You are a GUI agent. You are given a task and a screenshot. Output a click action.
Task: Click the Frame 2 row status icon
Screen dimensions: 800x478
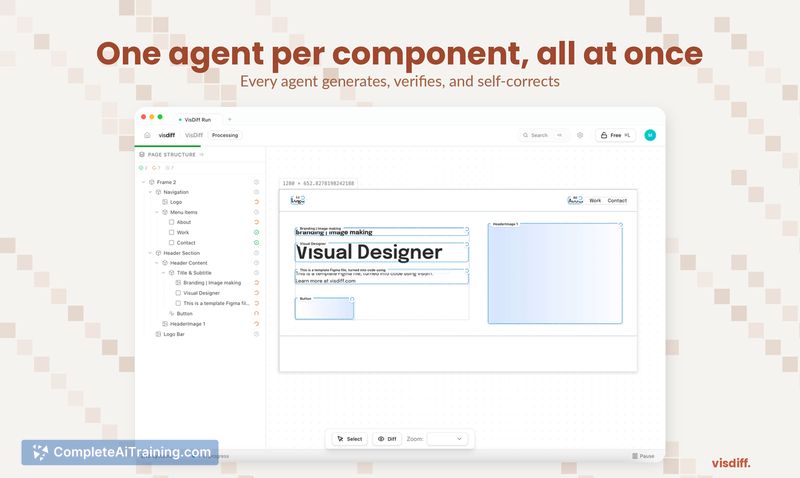[257, 182]
